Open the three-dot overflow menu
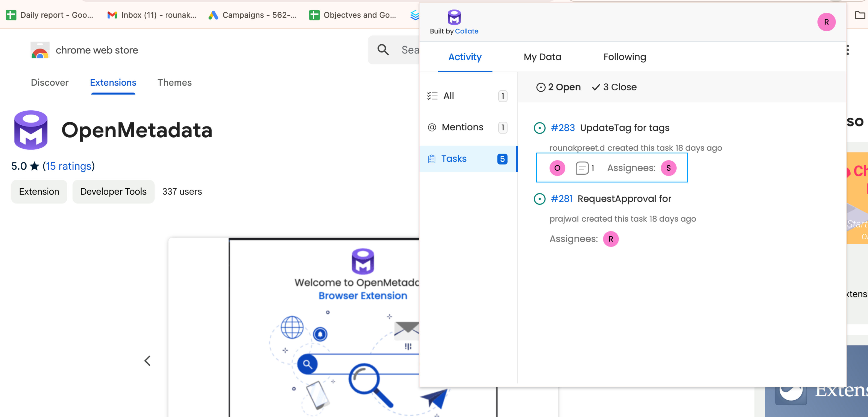Screen dimensions: 868x417 [x=848, y=50]
